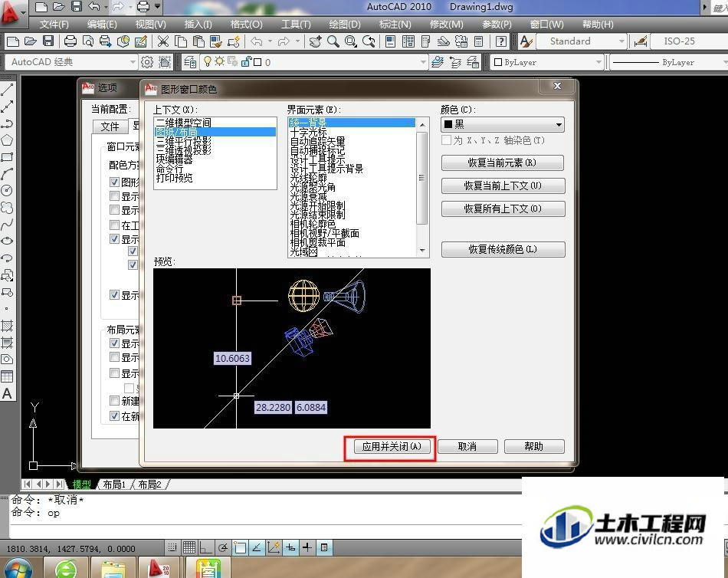Image resolution: width=728 pixels, height=578 pixels.
Task: Open the 格式(O) menu
Action: 246,25
